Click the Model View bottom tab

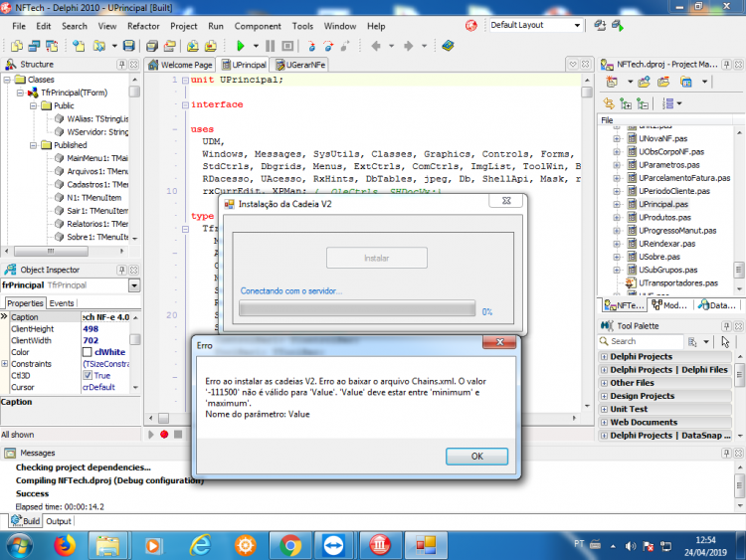click(669, 305)
